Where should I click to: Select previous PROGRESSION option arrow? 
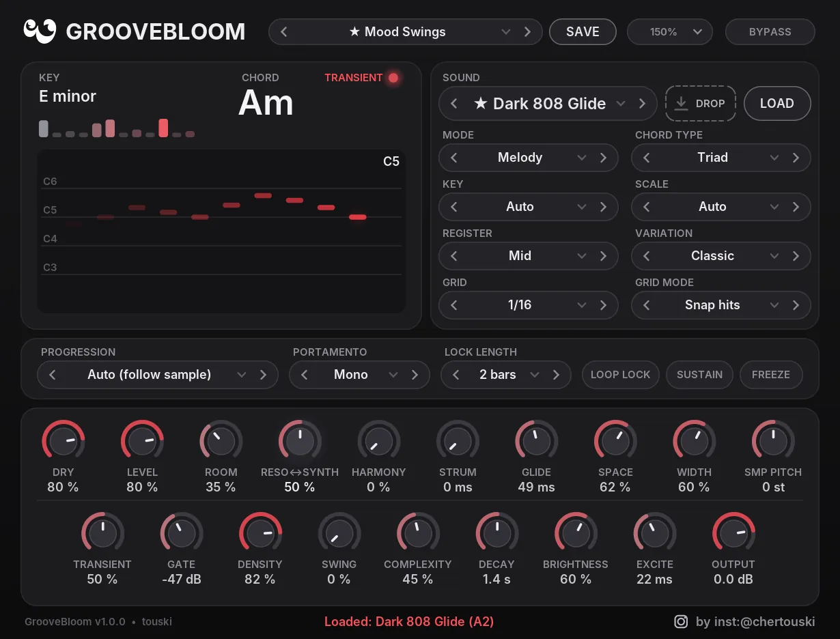tap(53, 374)
